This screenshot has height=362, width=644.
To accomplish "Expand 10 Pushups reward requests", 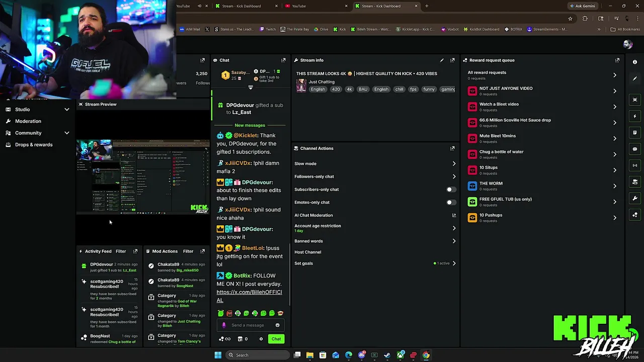I will pyautogui.click(x=614, y=218).
